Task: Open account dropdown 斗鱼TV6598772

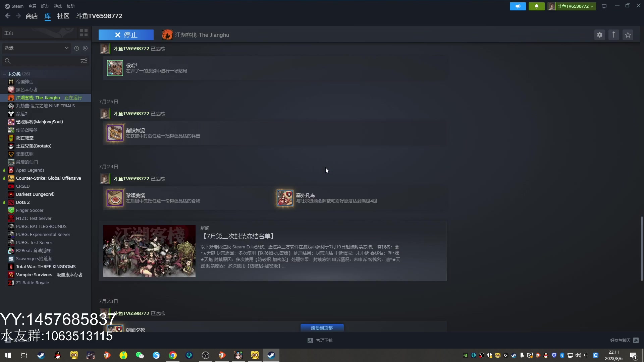Action: coord(575,6)
